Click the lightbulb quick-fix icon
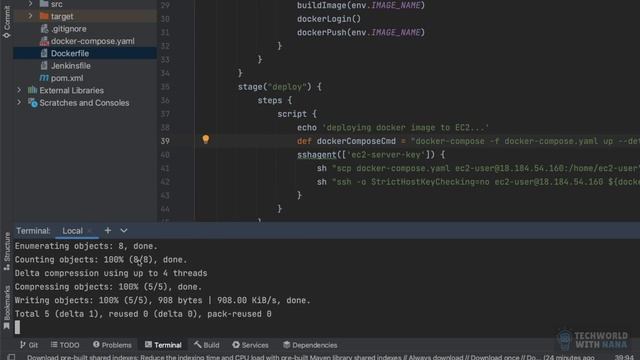The image size is (640, 360). [206, 139]
